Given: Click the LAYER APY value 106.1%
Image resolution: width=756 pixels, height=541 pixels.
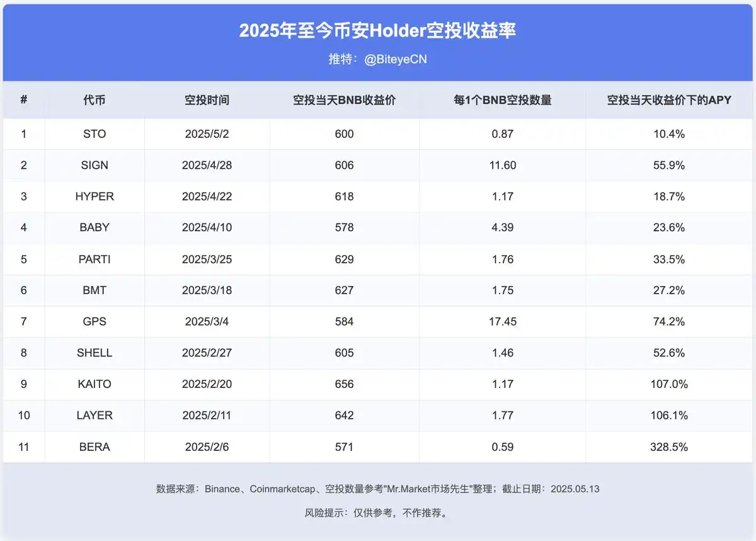Looking at the screenshot, I should 668,416.
